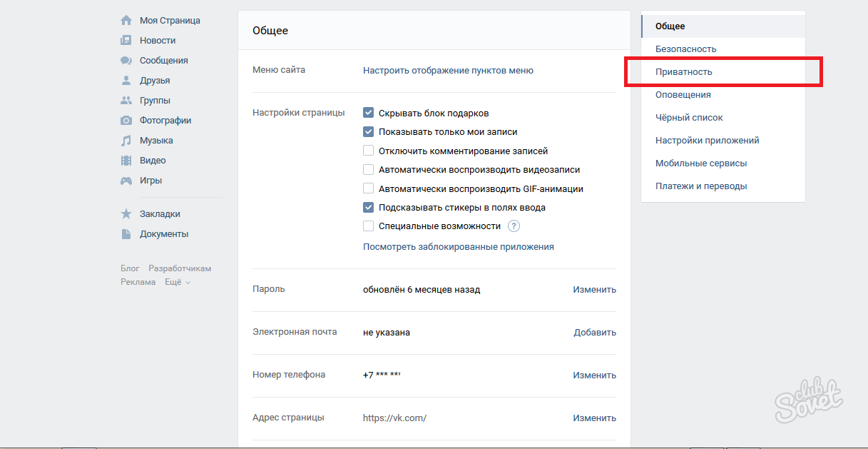Click the speech bubble icon for Сообщения
This screenshot has height=449, width=868.
click(126, 61)
